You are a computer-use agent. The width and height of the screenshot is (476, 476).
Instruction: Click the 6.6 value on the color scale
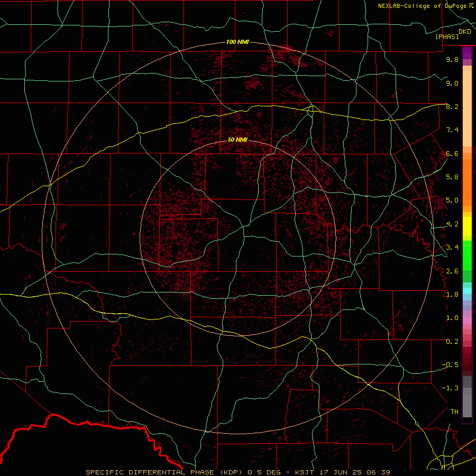coord(452,153)
